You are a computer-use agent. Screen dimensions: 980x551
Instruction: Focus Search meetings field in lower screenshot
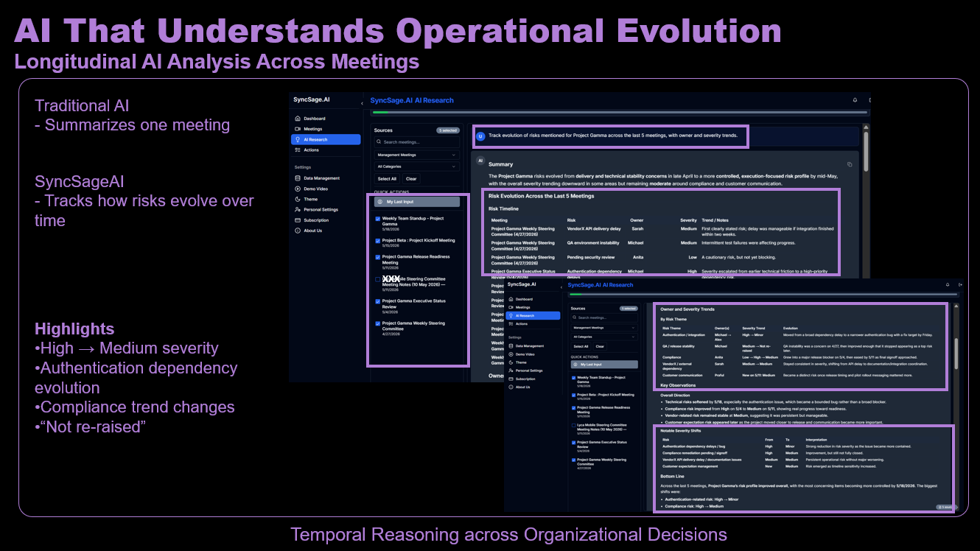(604, 318)
